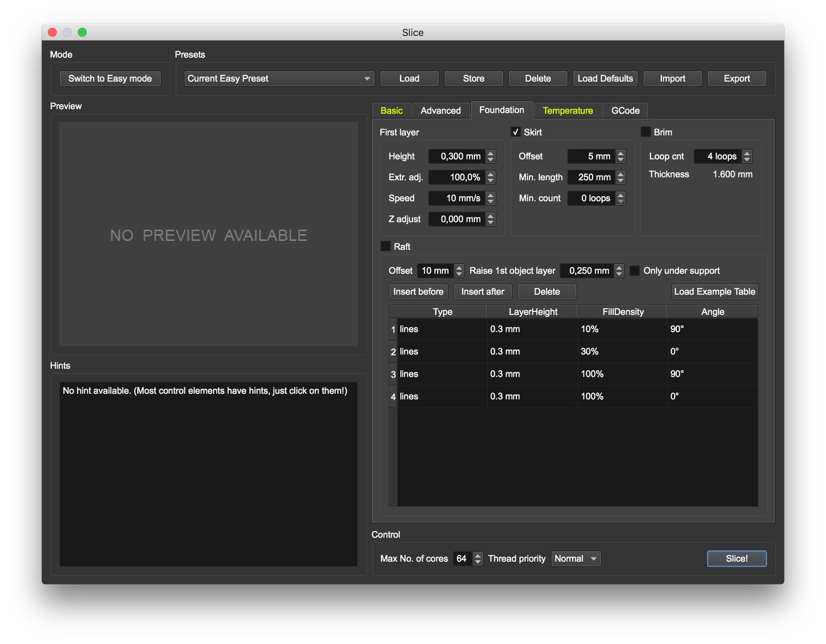
Task: Click the Type column header
Action: [442, 311]
